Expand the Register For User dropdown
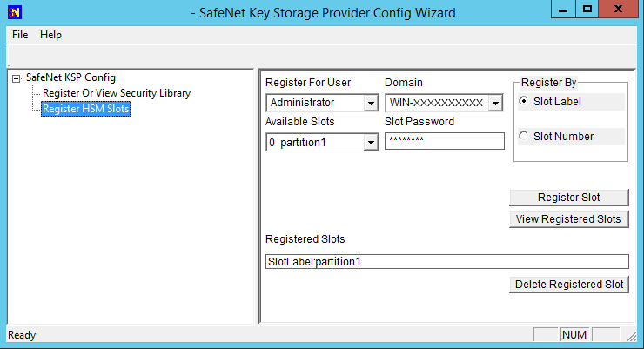This screenshot has width=644, height=349. click(x=370, y=103)
